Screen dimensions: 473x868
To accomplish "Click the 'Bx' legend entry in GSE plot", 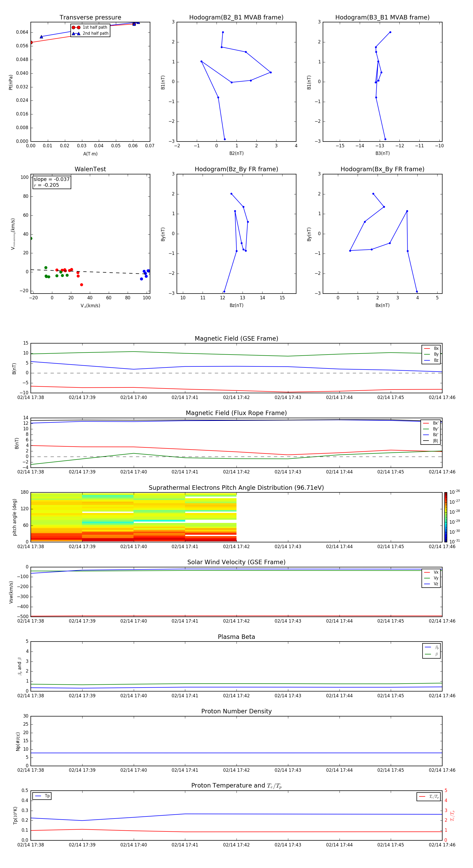I will [x=431, y=349].
